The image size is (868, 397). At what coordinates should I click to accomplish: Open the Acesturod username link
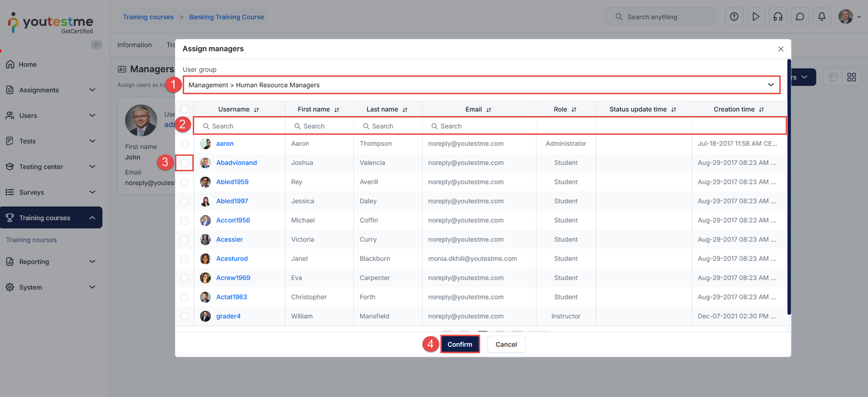232,259
